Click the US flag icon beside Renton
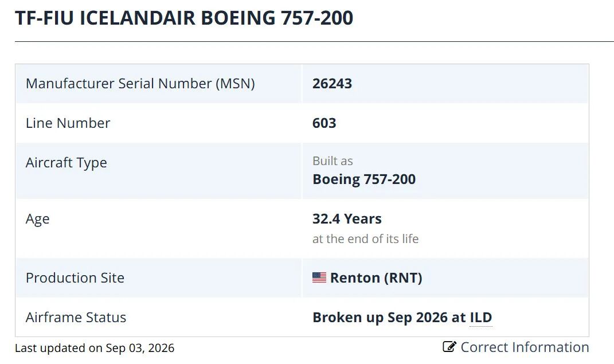 click(x=319, y=277)
